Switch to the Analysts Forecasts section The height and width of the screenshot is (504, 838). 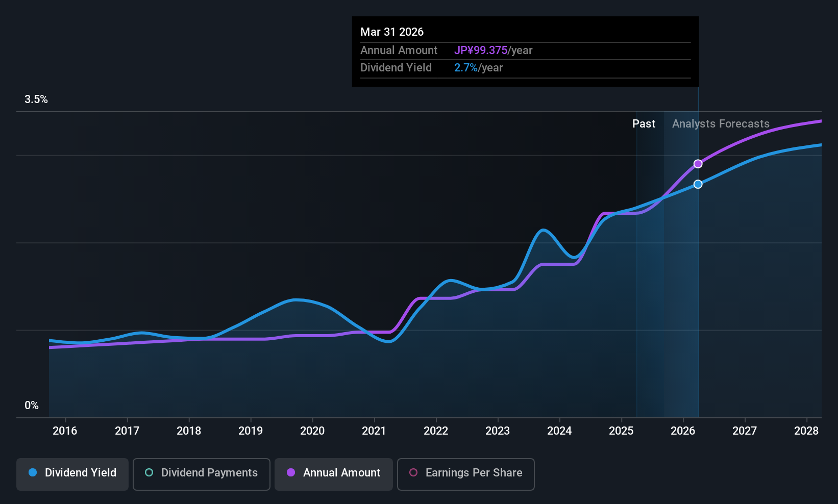click(720, 123)
